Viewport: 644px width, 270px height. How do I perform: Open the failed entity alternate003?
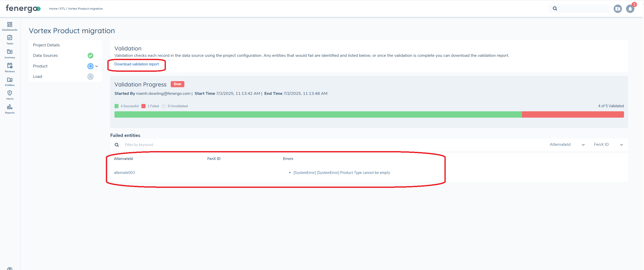coord(124,173)
